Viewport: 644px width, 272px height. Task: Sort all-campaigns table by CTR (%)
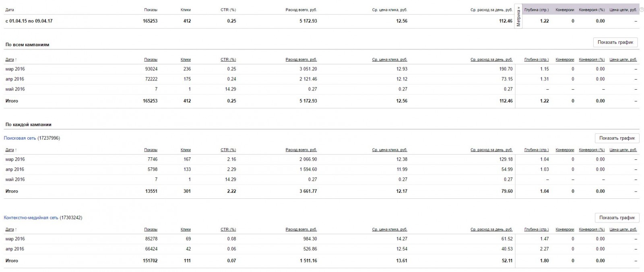coord(228,60)
